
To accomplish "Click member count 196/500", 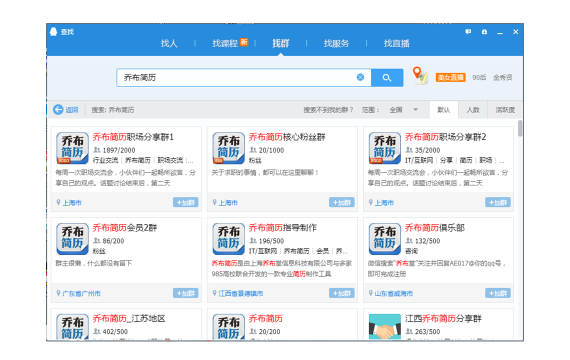I will (x=272, y=241).
